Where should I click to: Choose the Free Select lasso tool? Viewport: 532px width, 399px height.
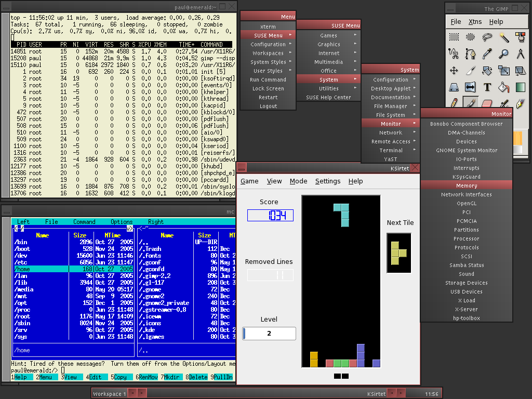point(487,37)
